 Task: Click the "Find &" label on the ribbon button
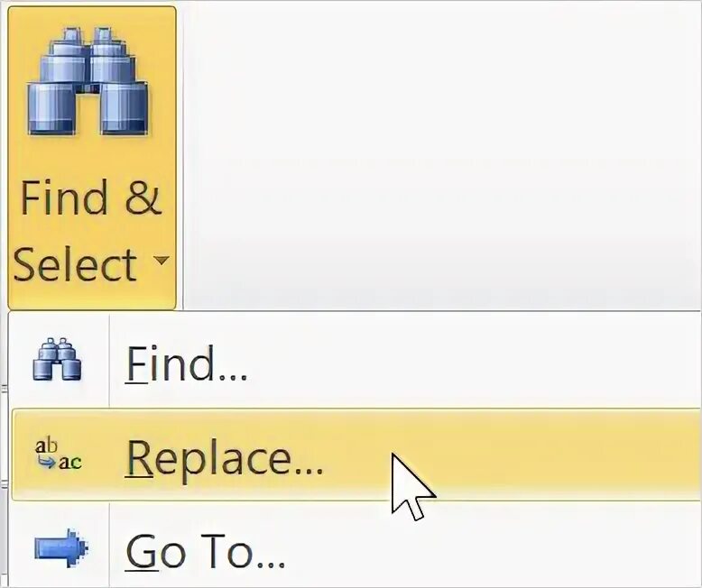[x=91, y=198]
